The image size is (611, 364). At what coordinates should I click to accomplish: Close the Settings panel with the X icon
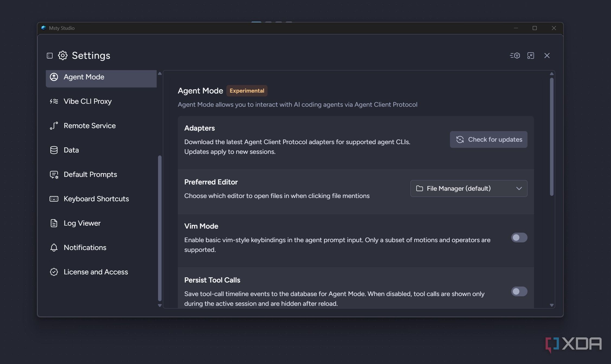(547, 56)
